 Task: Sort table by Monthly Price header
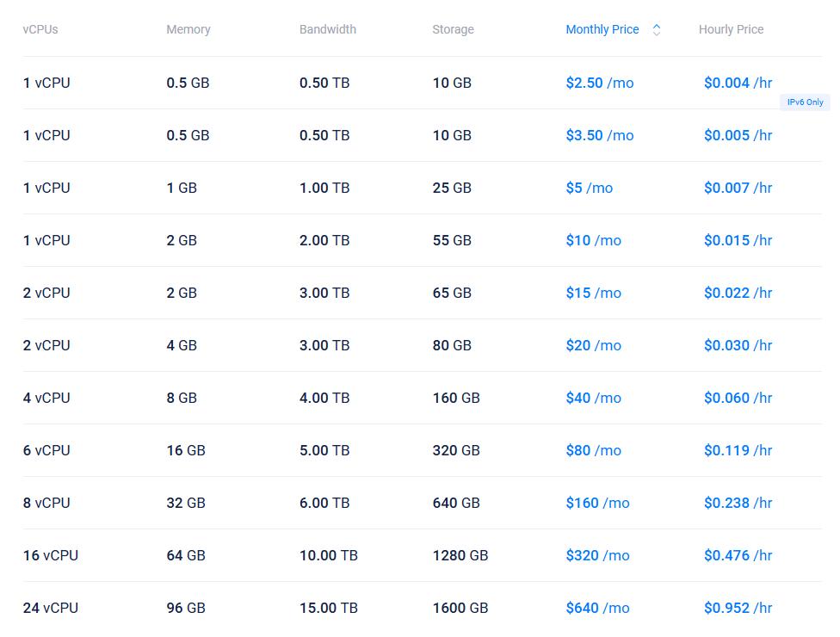pos(602,29)
